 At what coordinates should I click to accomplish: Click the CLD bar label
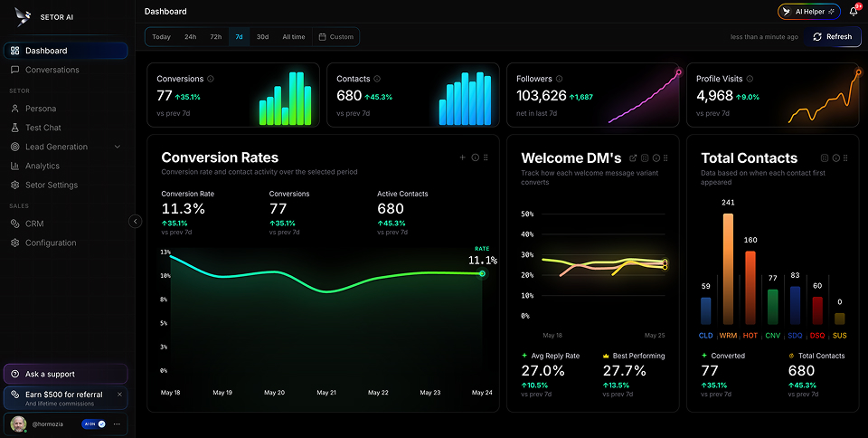point(706,336)
